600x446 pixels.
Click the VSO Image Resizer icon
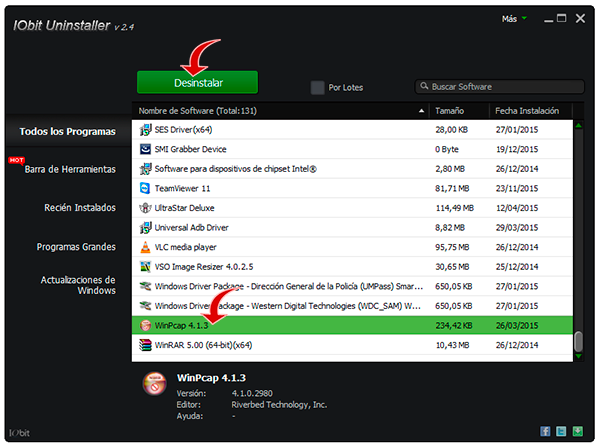145,266
